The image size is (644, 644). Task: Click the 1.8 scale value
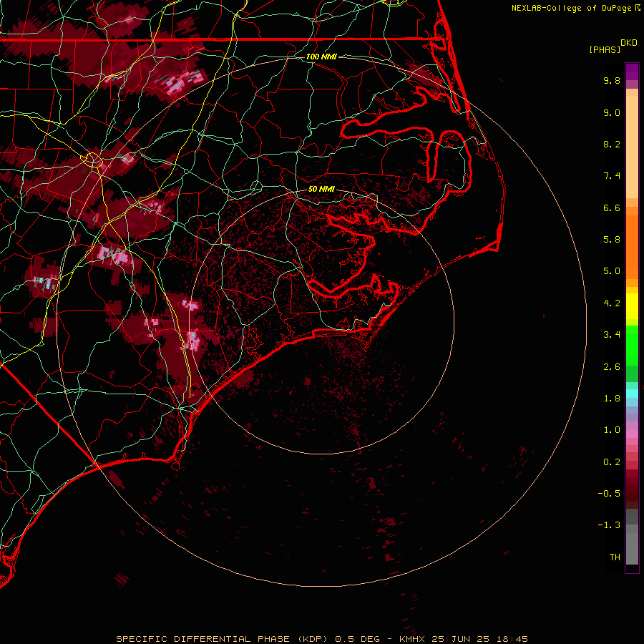point(612,399)
